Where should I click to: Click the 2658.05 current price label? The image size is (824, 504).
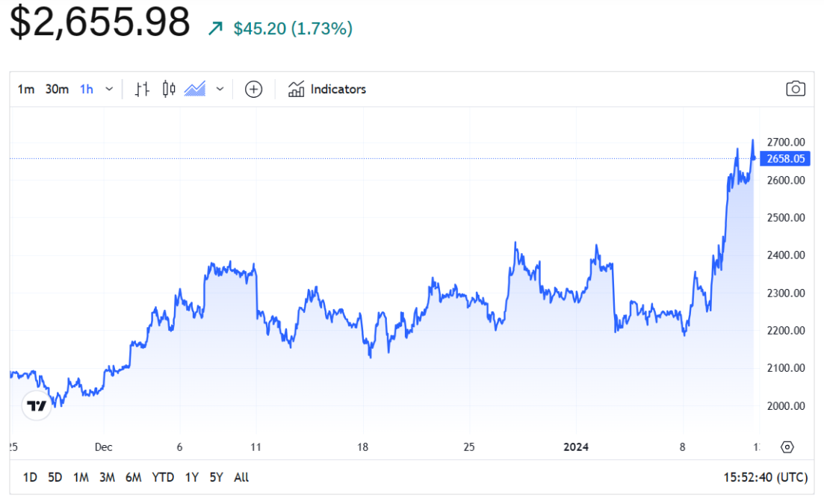(x=785, y=158)
